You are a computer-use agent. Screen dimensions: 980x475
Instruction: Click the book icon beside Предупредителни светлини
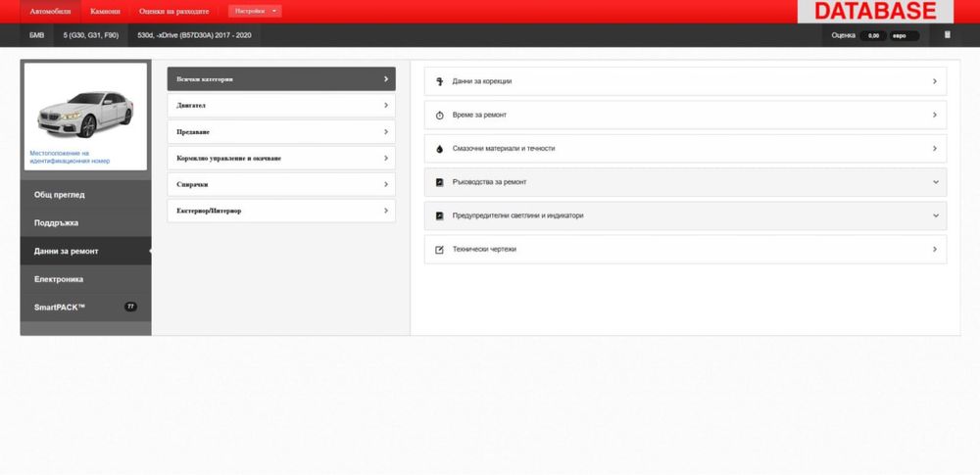pos(439,215)
